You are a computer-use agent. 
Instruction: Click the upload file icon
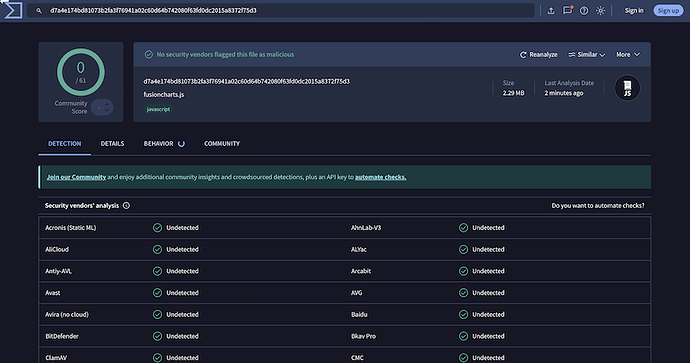(551, 11)
